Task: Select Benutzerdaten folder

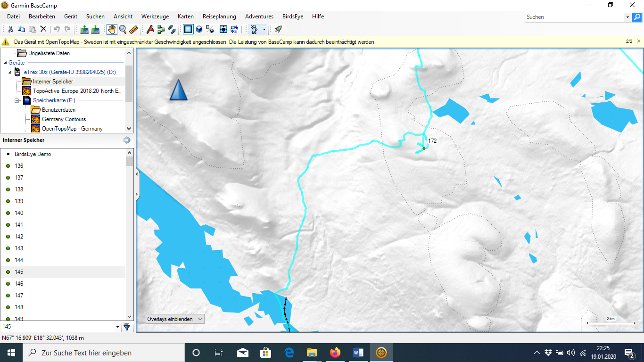Action: (x=58, y=110)
